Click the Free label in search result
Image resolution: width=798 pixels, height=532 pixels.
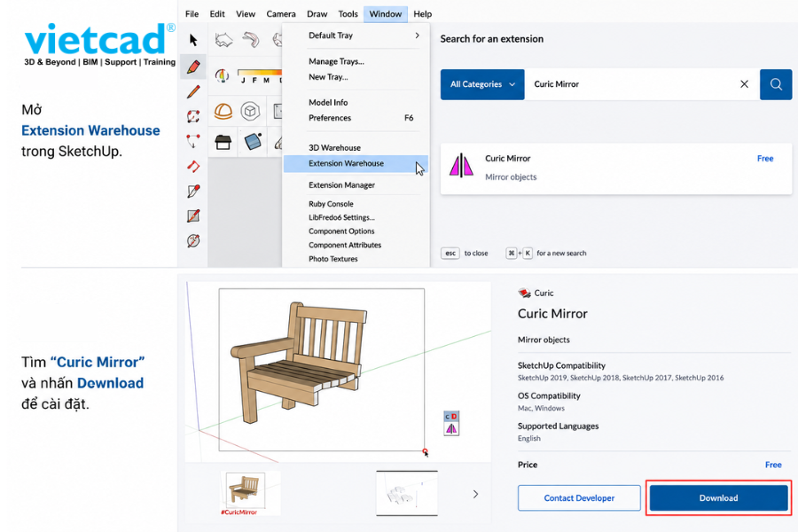(765, 159)
